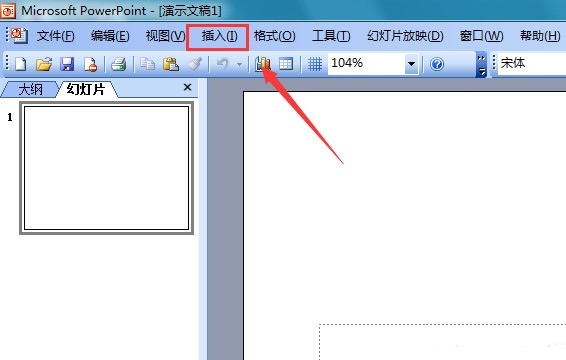Print using the printer icon

pos(118,64)
